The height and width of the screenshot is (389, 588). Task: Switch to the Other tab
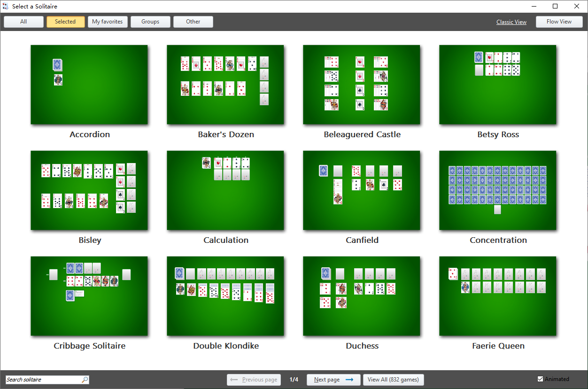193,22
